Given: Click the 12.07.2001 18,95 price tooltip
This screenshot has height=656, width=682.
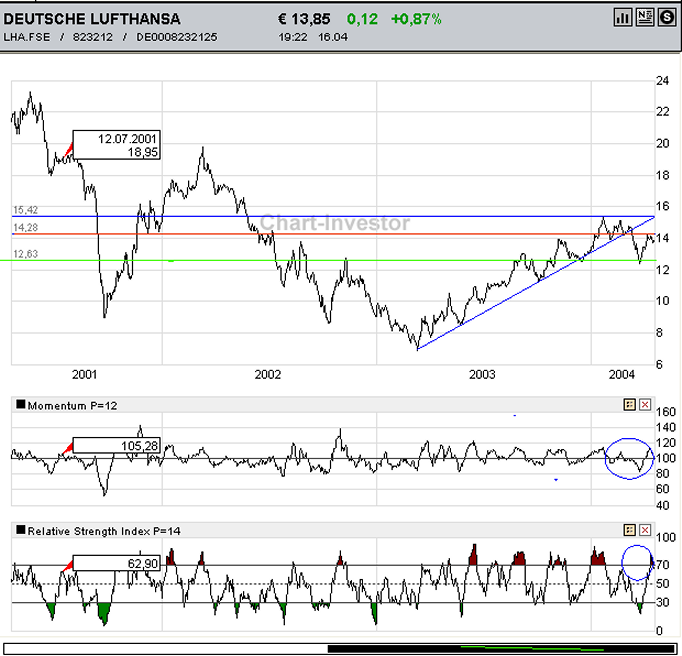Looking at the screenshot, I should 116,145.
